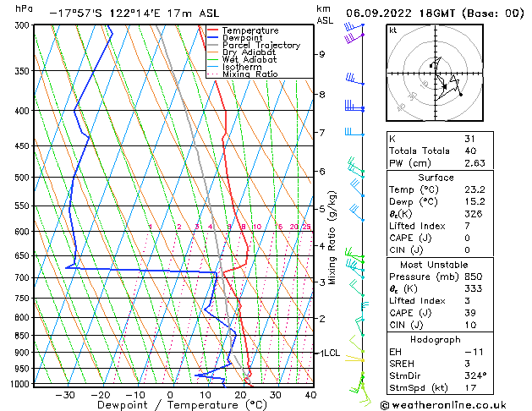
Task: Click the StmDir value '324°'
Action: [475, 375]
